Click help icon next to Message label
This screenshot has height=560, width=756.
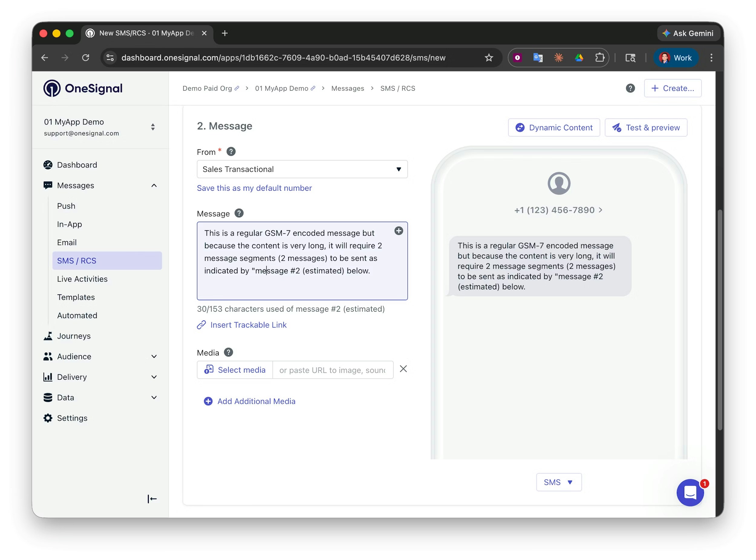pyautogui.click(x=239, y=213)
